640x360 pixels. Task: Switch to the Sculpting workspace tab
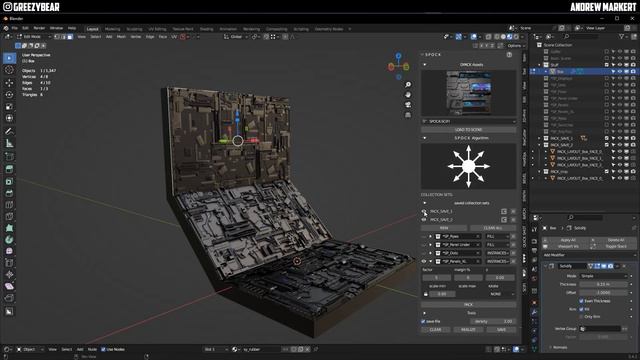click(134, 29)
